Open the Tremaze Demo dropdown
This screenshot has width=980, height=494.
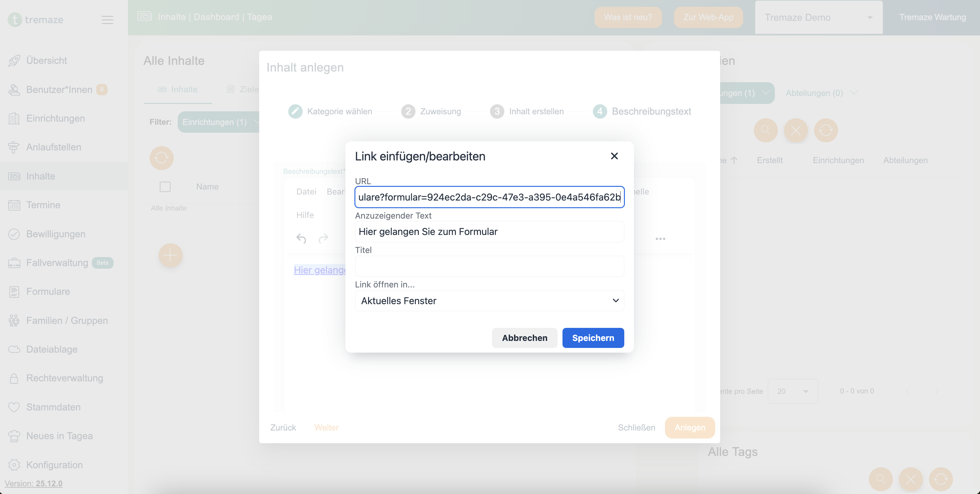(819, 17)
